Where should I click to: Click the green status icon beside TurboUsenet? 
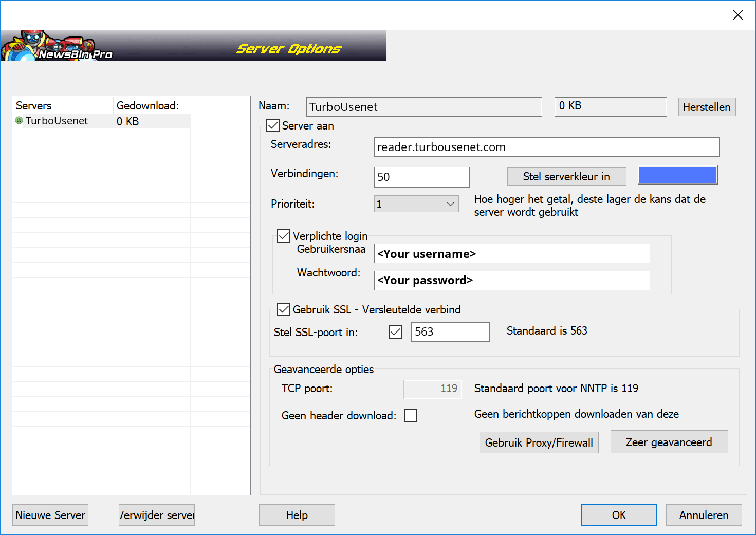point(19,121)
